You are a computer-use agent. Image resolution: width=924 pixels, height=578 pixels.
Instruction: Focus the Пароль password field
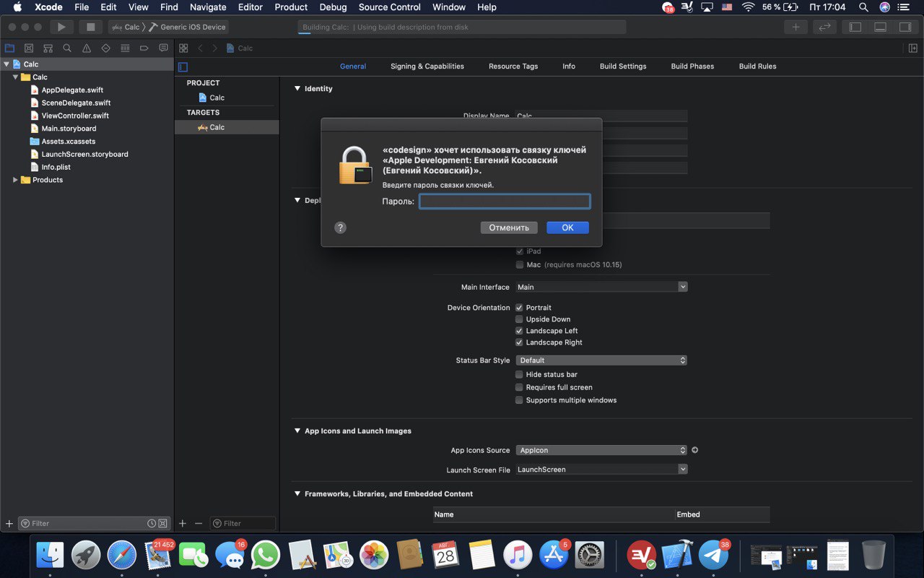click(505, 202)
